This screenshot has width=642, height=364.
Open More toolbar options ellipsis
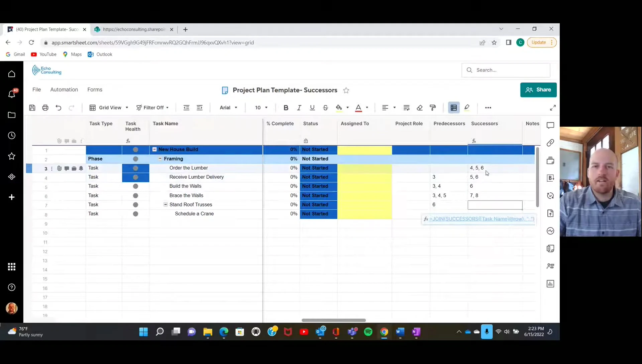click(488, 108)
